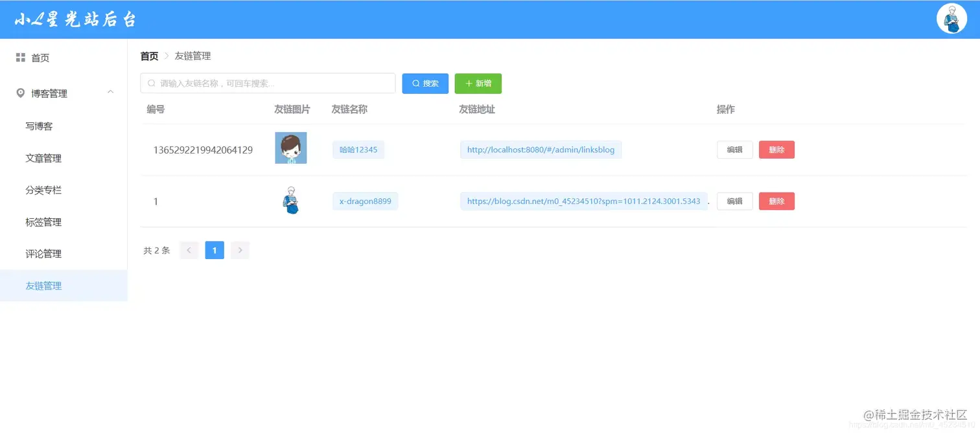
Task: Open the user avatar in the header
Action: (951, 19)
